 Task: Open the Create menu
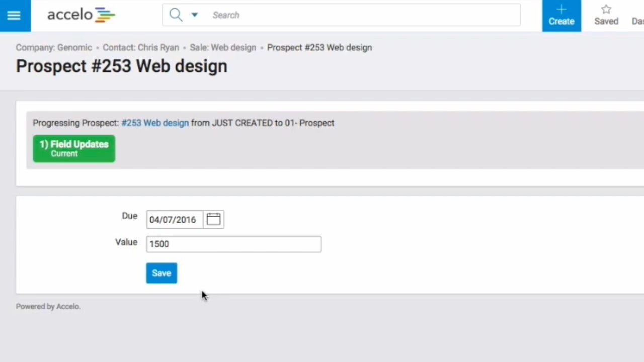pos(561,16)
